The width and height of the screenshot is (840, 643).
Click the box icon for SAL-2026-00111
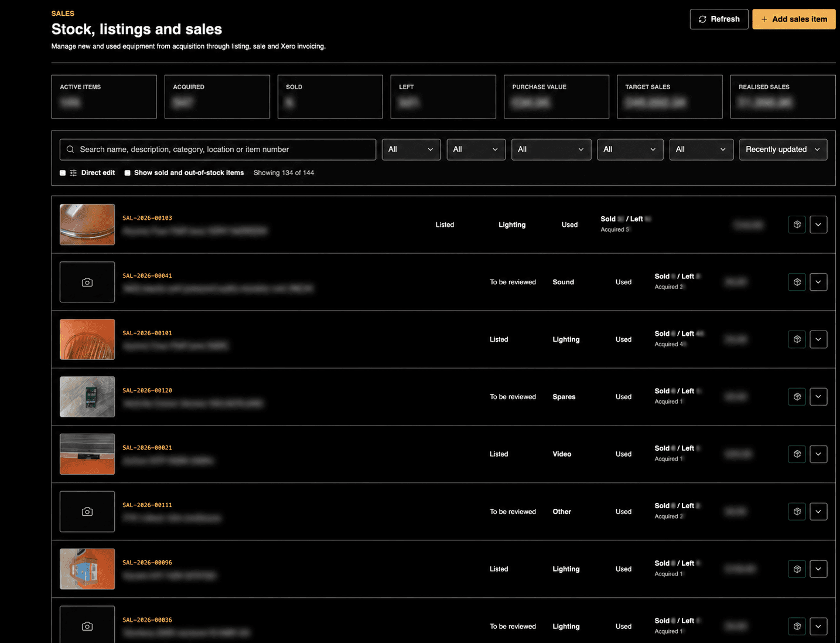pos(797,512)
